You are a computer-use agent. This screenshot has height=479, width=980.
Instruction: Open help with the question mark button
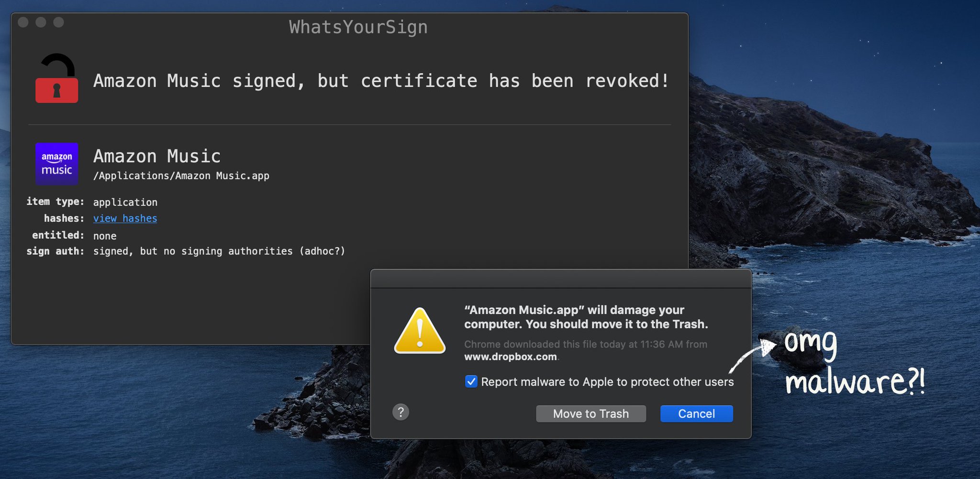click(x=401, y=412)
